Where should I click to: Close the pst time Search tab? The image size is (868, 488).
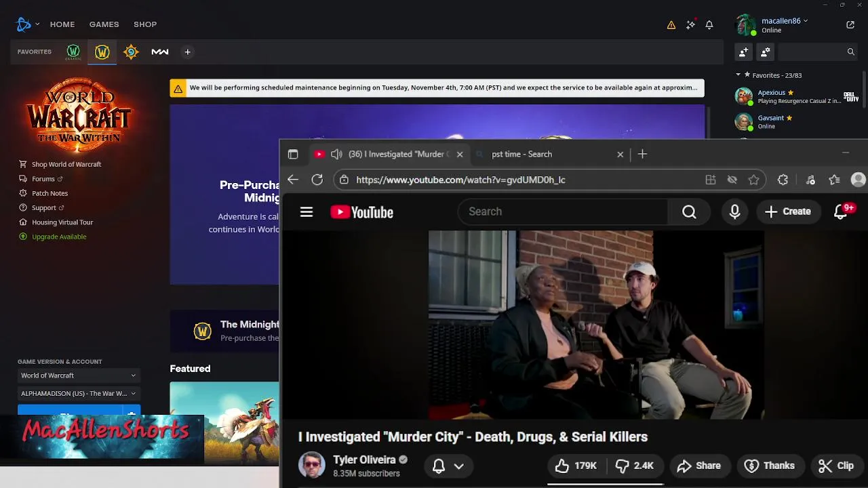(x=620, y=154)
